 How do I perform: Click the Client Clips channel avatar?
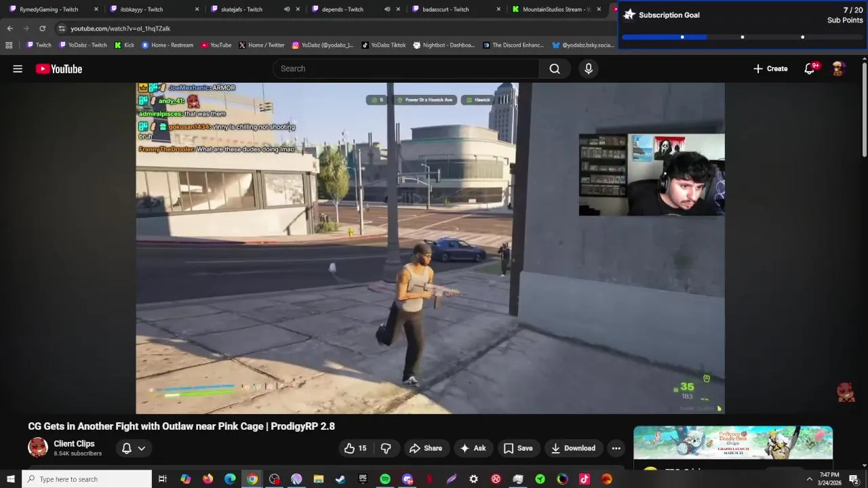38,447
